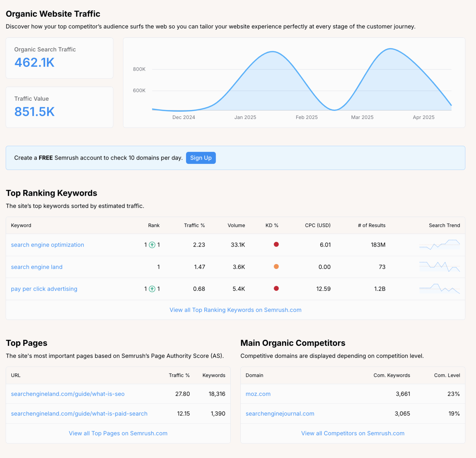Open the search engine optimization keyword link
The width and height of the screenshot is (476, 458).
coord(47,245)
